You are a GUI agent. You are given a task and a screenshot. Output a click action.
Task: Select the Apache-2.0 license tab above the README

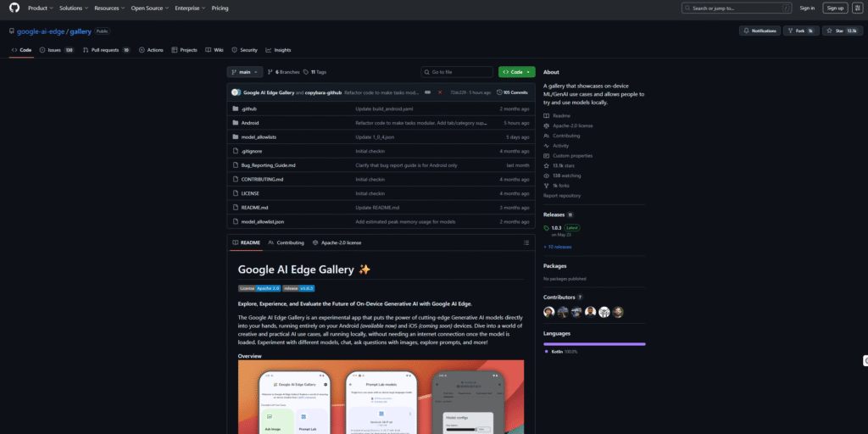point(337,242)
